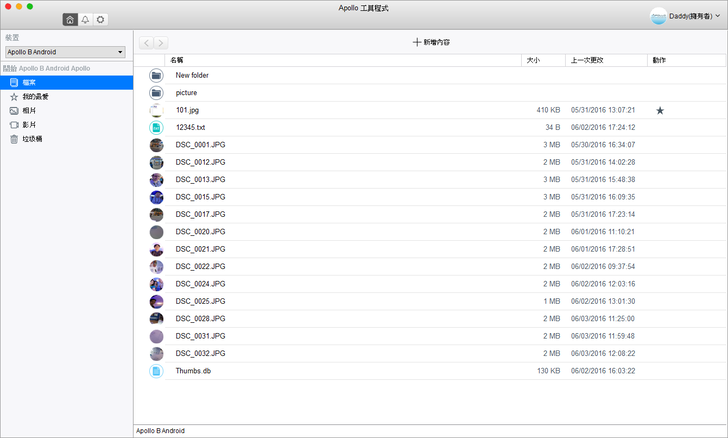Navigate back with the left arrow
The width and height of the screenshot is (728, 438).
pyautogui.click(x=147, y=43)
